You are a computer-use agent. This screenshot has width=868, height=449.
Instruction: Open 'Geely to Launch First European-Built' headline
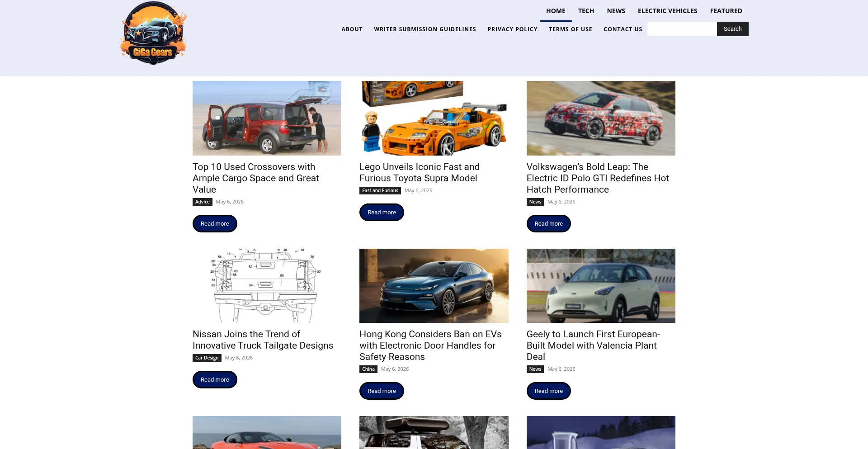[x=593, y=345]
